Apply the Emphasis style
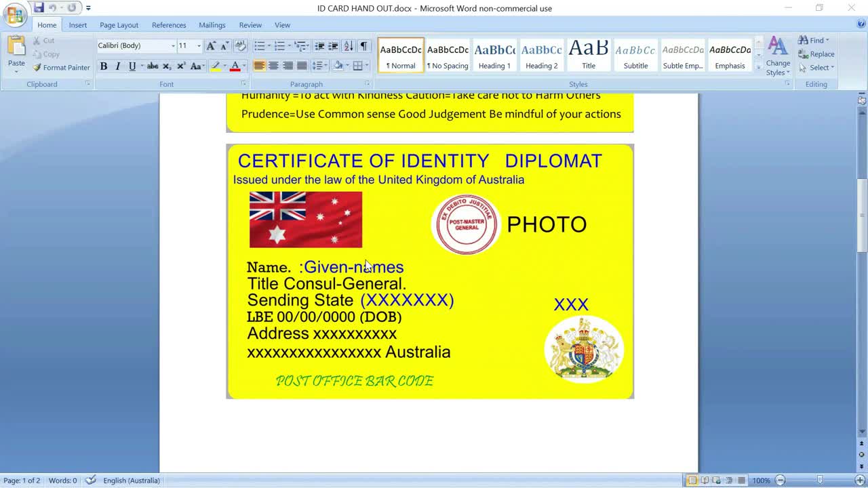Screen dimensions: 868x488 [x=730, y=55]
